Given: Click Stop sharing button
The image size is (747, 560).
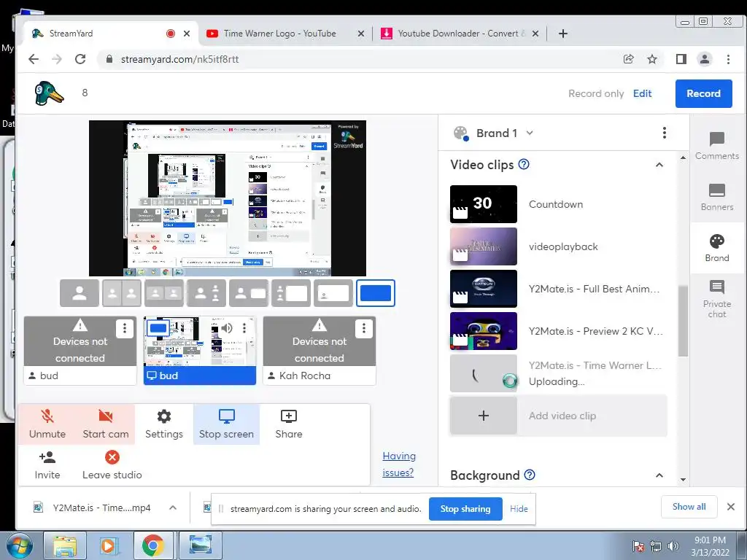Looking at the screenshot, I should (x=465, y=508).
